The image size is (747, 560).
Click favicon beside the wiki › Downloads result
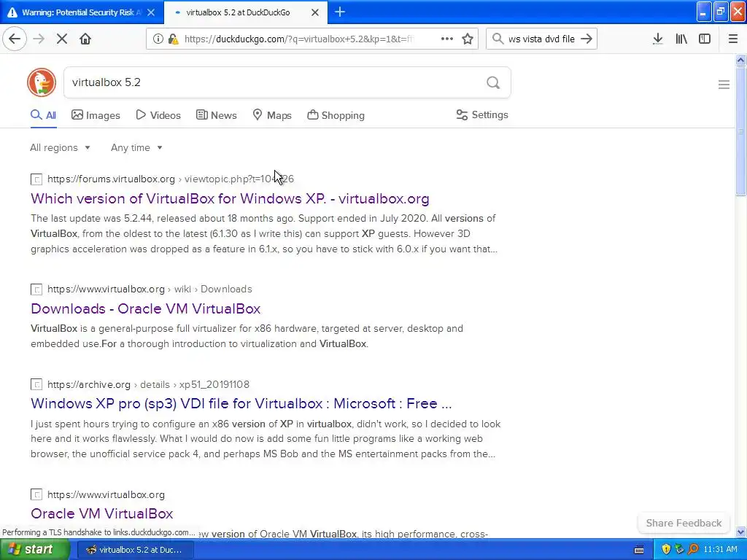click(36, 289)
